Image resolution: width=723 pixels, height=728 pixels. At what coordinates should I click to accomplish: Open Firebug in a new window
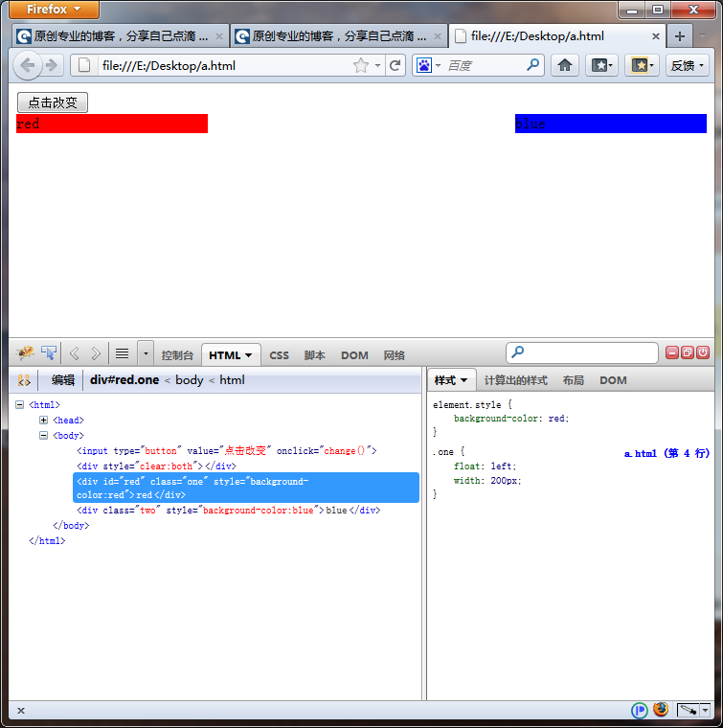pos(688,353)
